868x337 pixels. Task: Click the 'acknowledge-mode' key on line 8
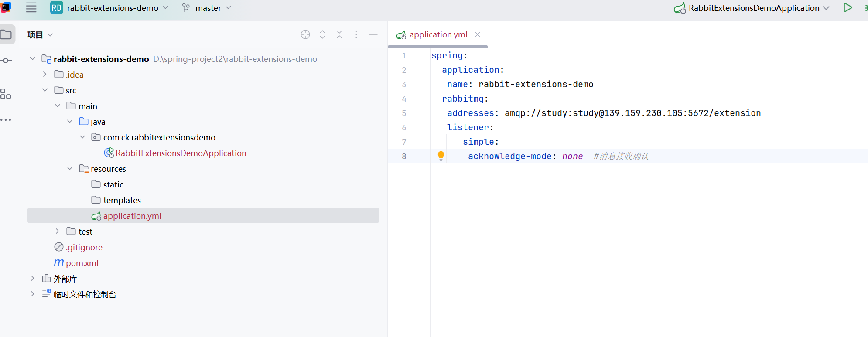(x=509, y=157)
